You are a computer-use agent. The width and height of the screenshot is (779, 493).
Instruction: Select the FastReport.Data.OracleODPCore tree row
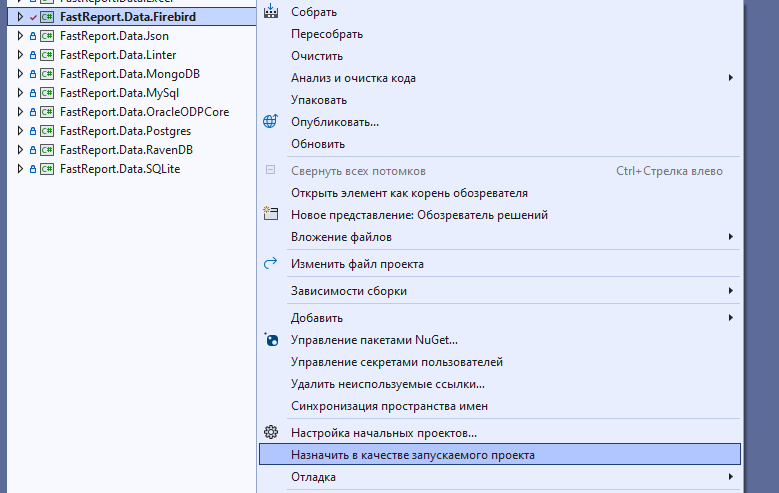(x=132, y=112)
